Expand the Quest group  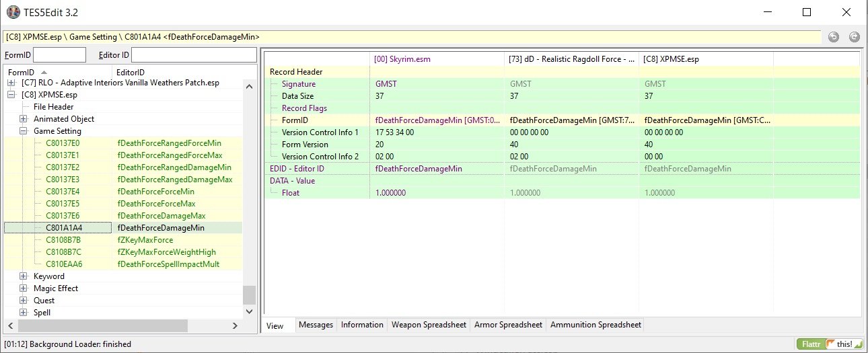[23, 301]
